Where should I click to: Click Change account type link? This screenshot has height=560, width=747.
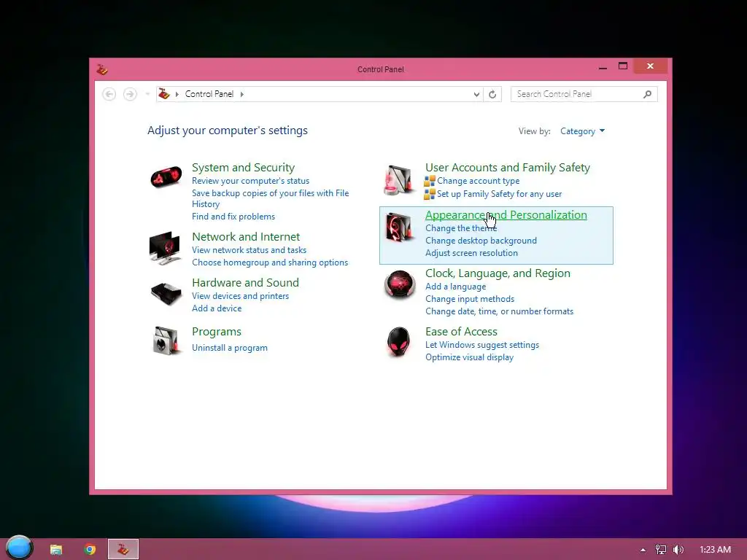479,181
